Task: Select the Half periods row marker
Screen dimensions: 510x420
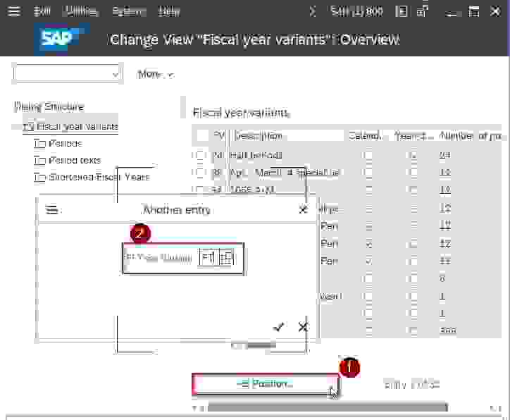Action: pyautogui.click(x=200, y=155)
